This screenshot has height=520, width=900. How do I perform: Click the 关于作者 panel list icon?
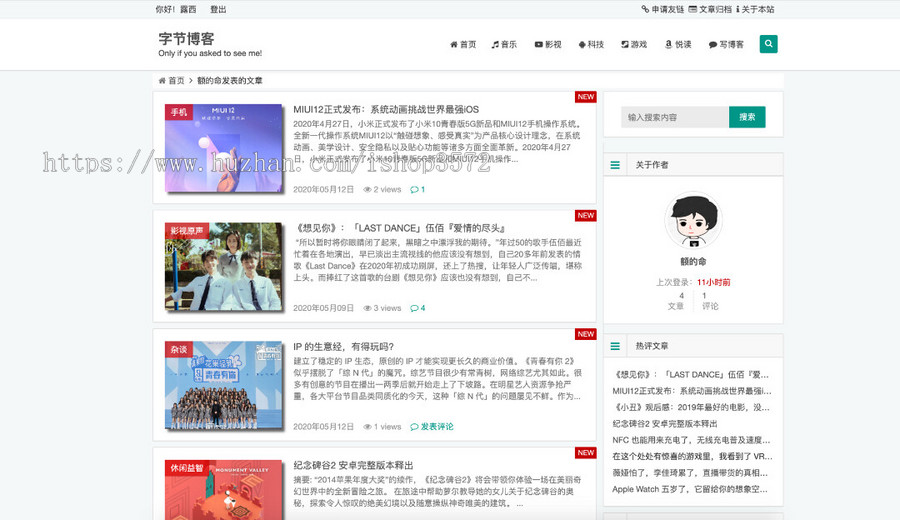pyautogui.click(x=615, y=165)
